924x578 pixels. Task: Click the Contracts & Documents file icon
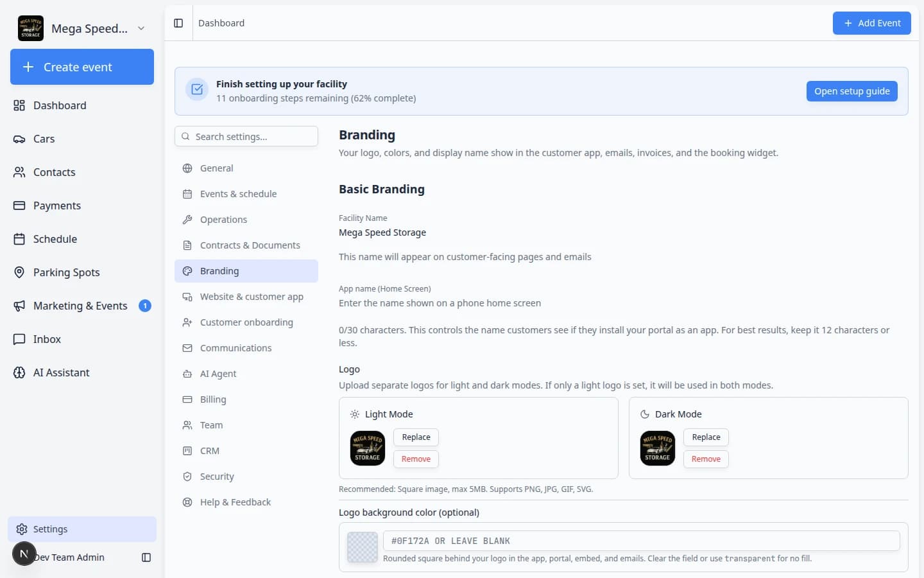coord(187,245)
